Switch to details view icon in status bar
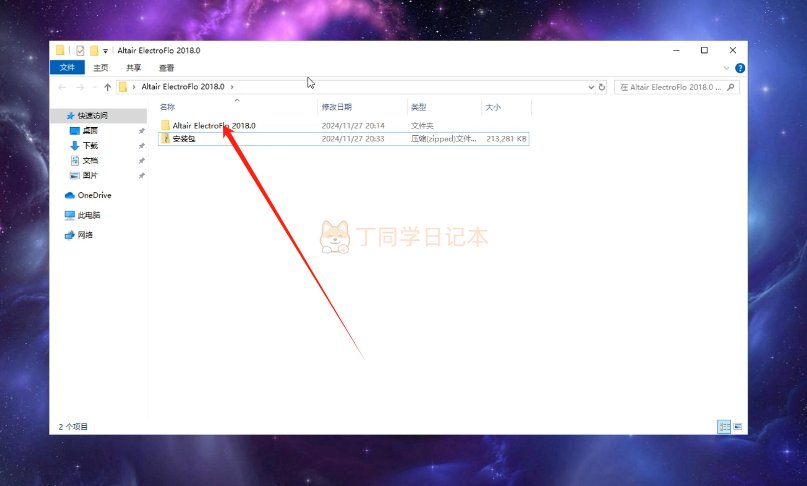Screen dimensions: 807x486 [x=724, y=426]
